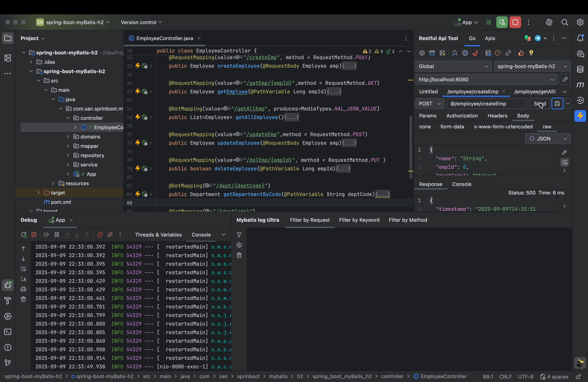Open the spring-boot-myBatis-h2 module dropdown

point(532,66)
